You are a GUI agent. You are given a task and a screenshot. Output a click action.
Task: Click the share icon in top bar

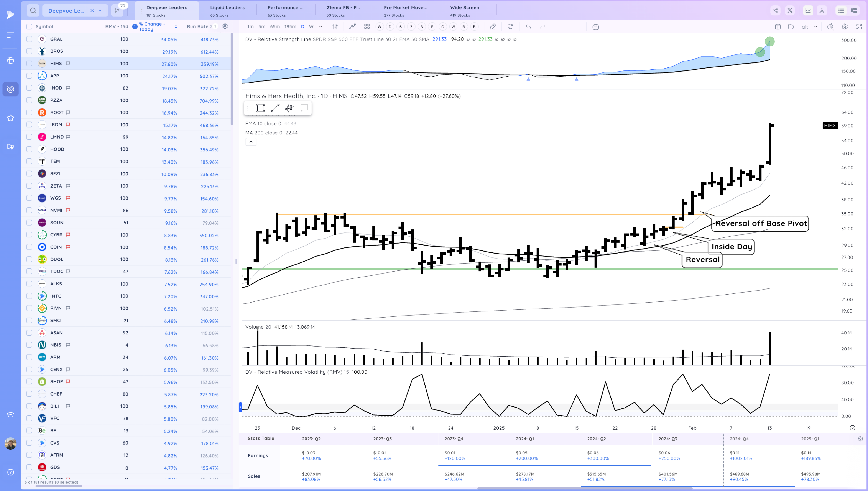tap(775, 10)
